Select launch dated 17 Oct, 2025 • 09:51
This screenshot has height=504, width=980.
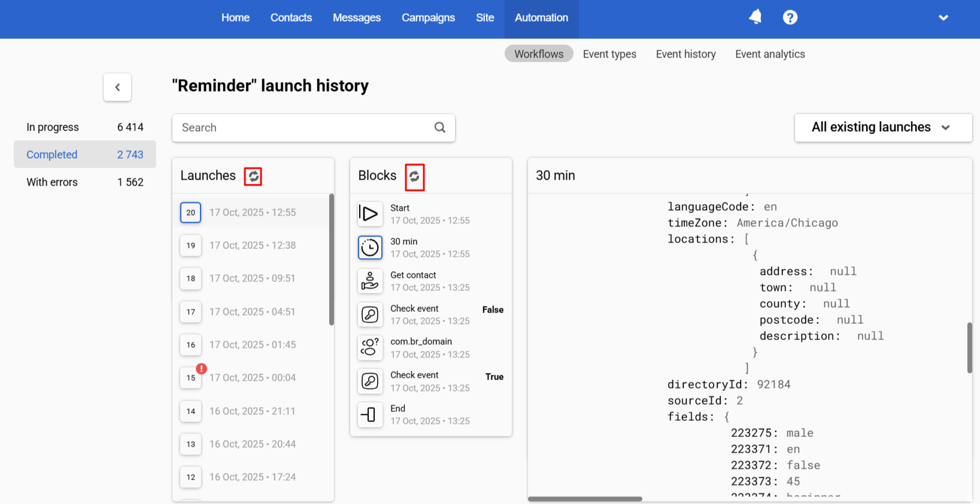(x=252, y=278)
